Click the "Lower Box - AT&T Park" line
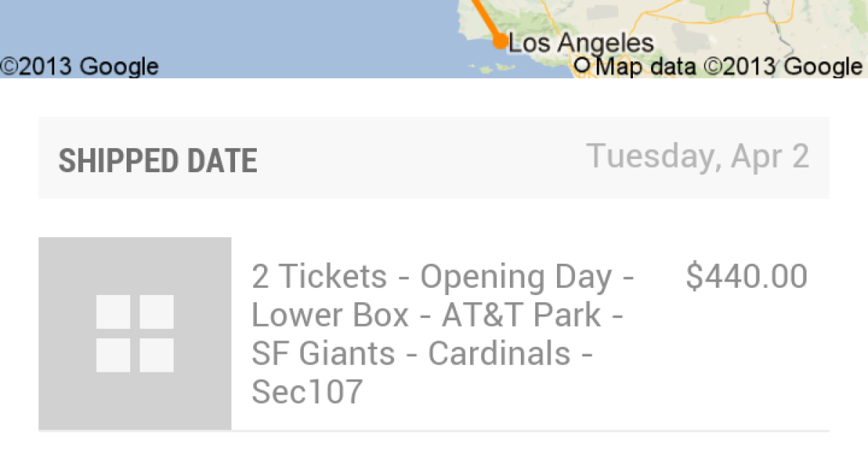Viewport: 868px width, 454px height. [437, 315]
